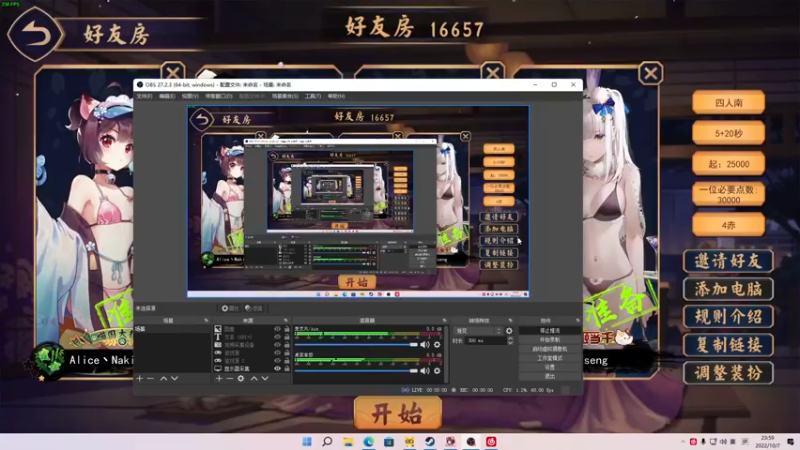The image size is (800, 450).
Task: Open Microsoft Edge from the taskbar
Action: tap(368, 441)
